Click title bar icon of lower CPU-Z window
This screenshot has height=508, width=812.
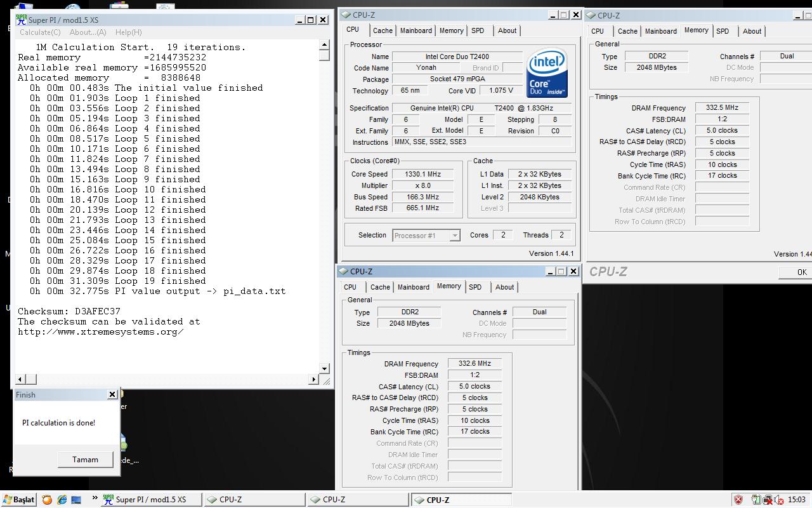pyautogui.click(x=343, y=271)
